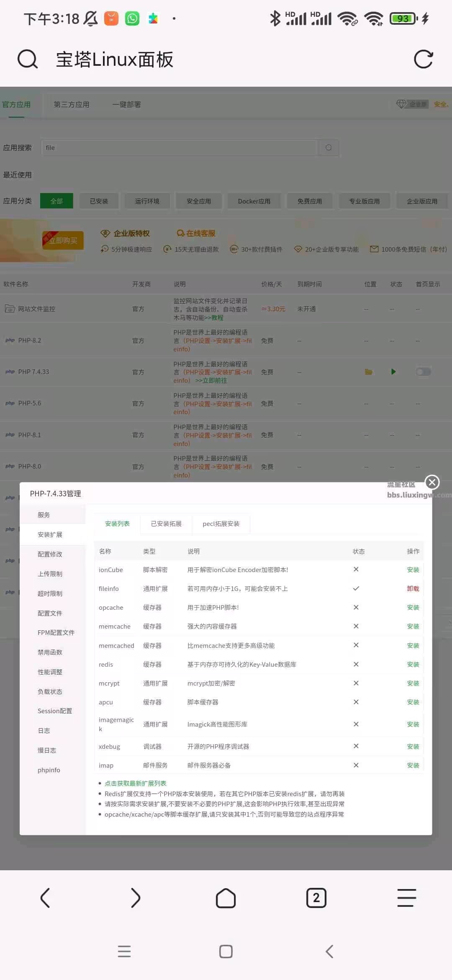452x980 pixels.
Task: Filter by 企业版应用 category
Action: click(x=422, y=201)
